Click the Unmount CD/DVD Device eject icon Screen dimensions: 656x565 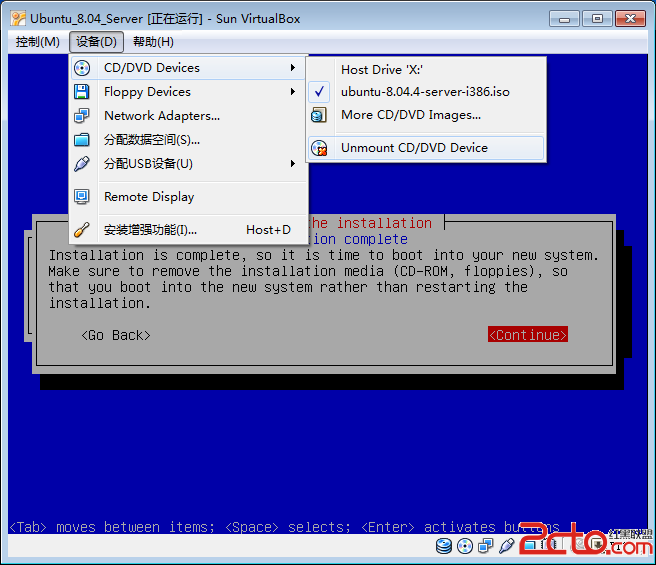320,148
